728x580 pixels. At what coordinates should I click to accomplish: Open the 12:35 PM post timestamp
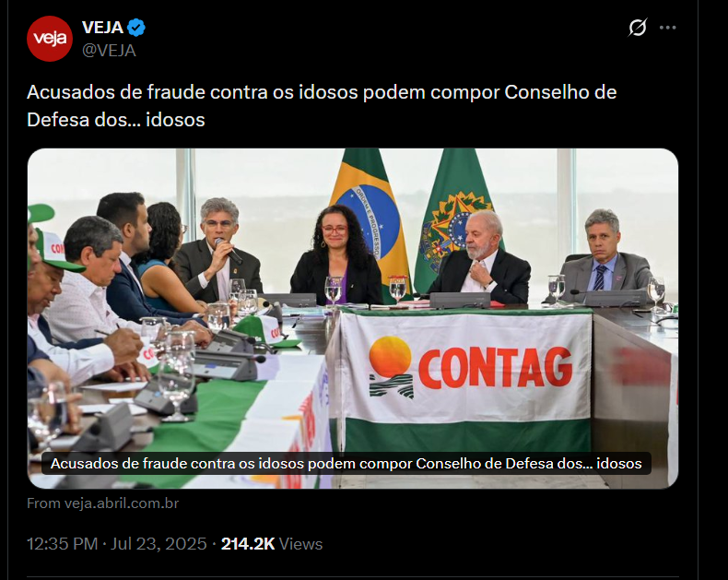(63, 544)
